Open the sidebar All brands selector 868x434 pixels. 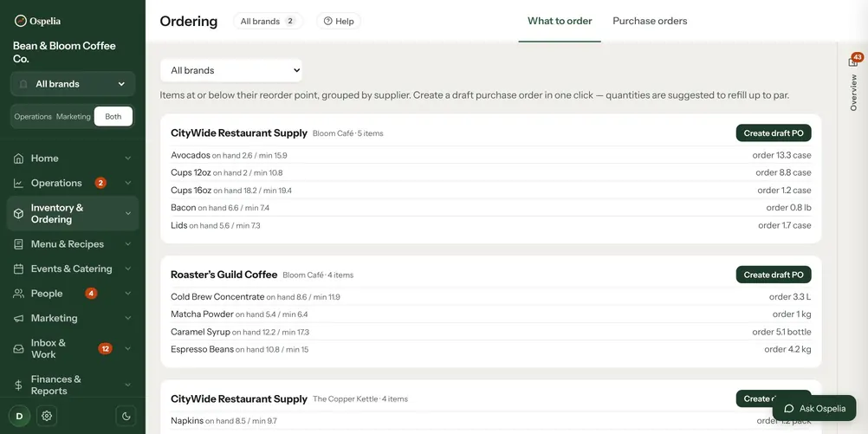click(73, 84)
